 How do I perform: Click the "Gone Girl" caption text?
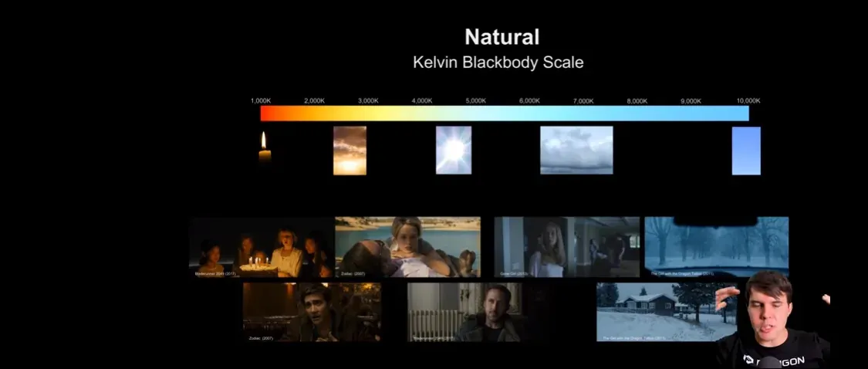pos(515,274)
